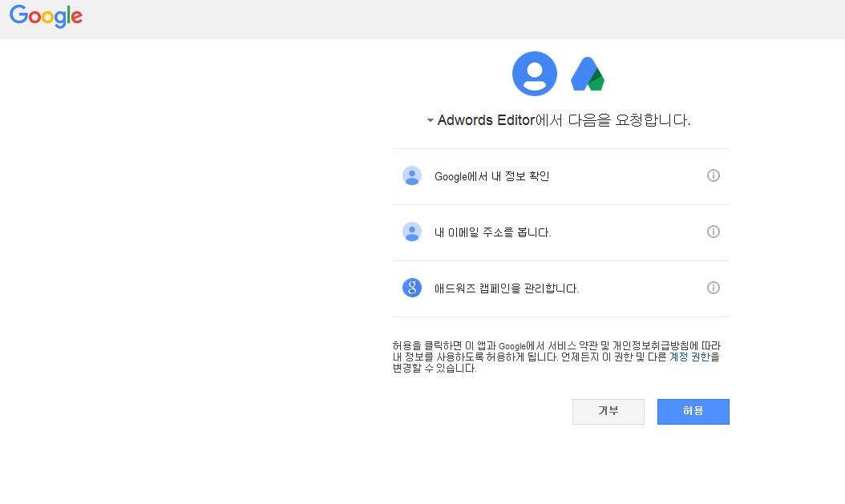Click profile icon beside '내 이메일 주소를 봅니다'
The image size is (845, 504).
pyautogui.click(x=412, y=232)
